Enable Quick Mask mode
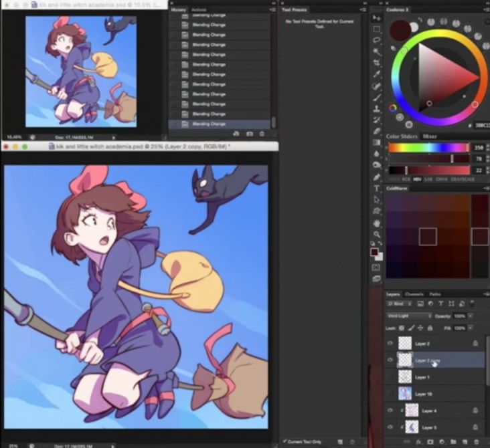 [376, 267]
